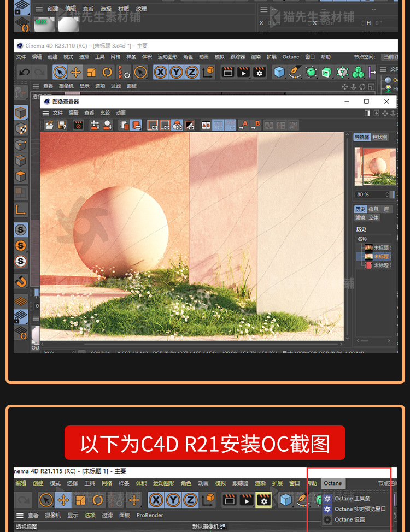Click Texture mode checkered cube in the left palette
Image resolution: width=410 pixels, height=532 pixels.
pyautogui.click(x=21, y=129)
